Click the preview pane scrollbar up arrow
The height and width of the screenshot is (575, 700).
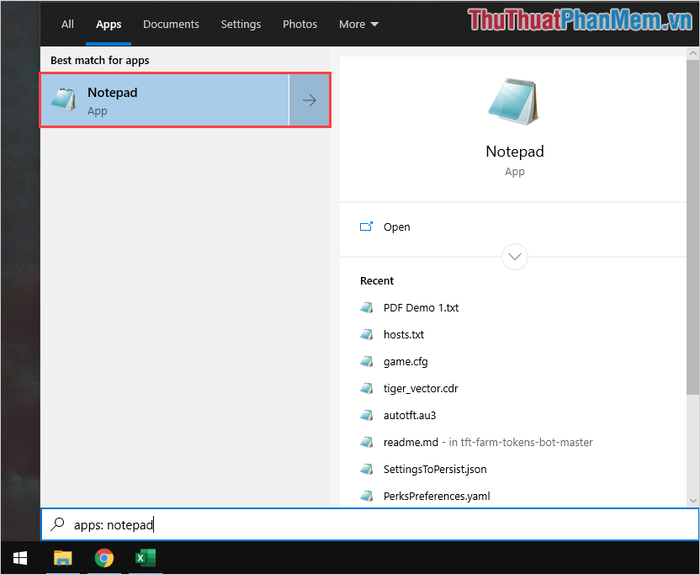tap(692, 53)
